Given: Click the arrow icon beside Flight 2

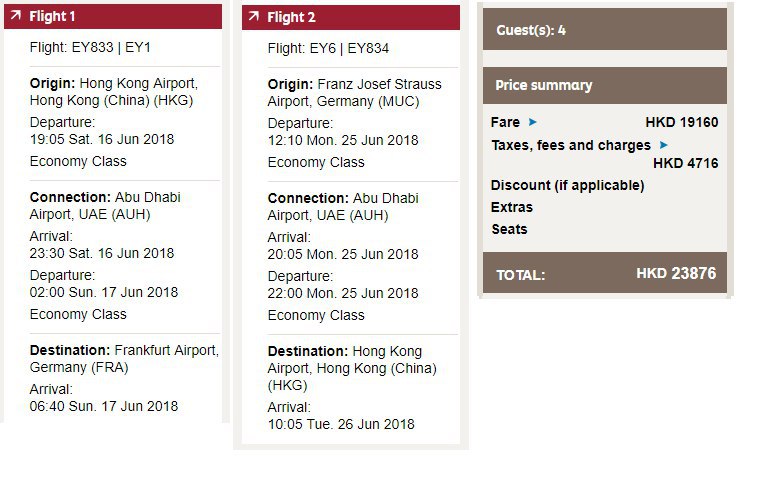Looking at the screenshot, I should click(x=252, y=17).
